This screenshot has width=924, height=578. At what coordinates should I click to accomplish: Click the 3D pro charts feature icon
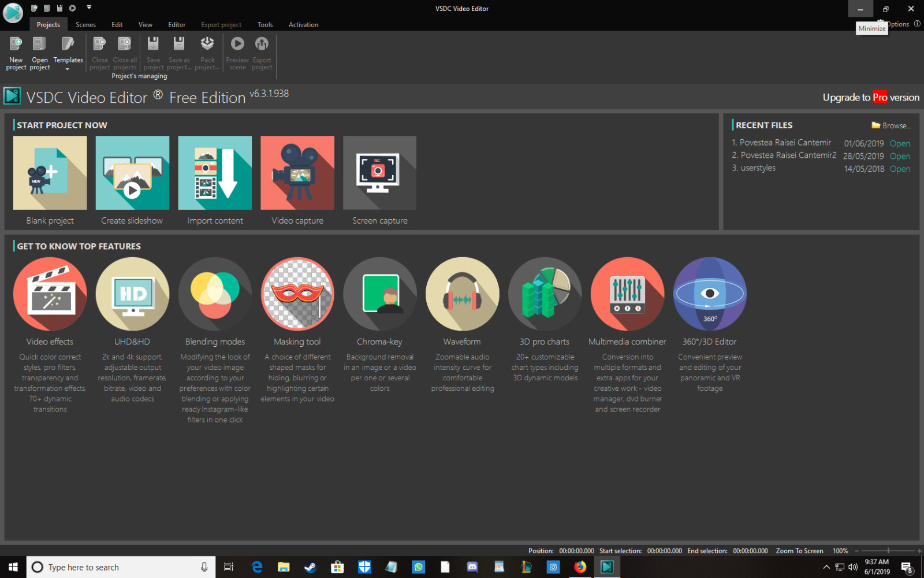click(545, 294)
